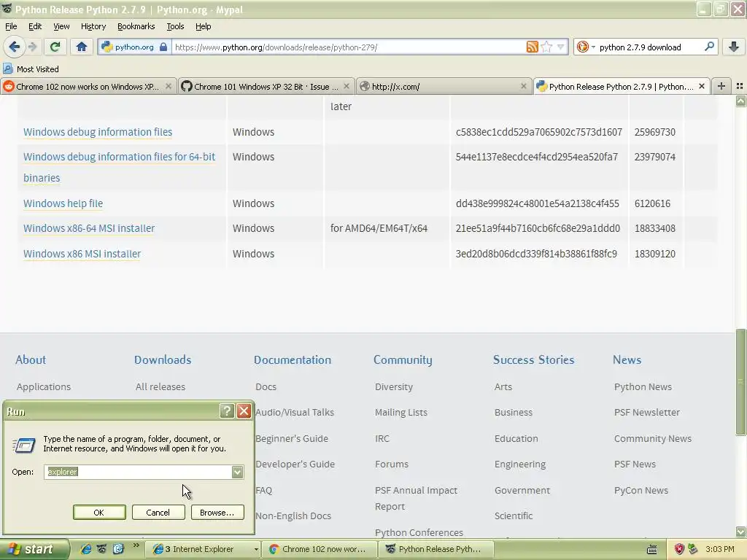Close the http://x.com/ tab
This screenshot has width=747, height=560.
[x=524, y=86]
